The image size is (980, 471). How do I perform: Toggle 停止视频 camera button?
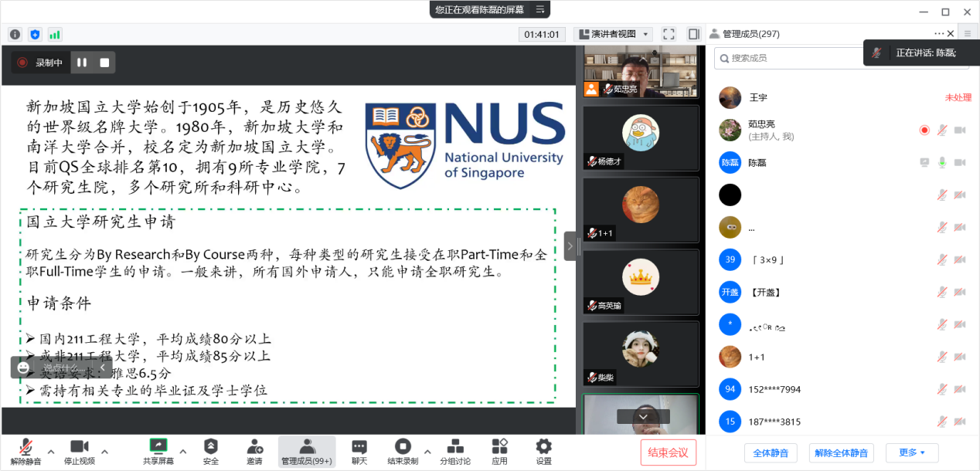click(79, 451)
